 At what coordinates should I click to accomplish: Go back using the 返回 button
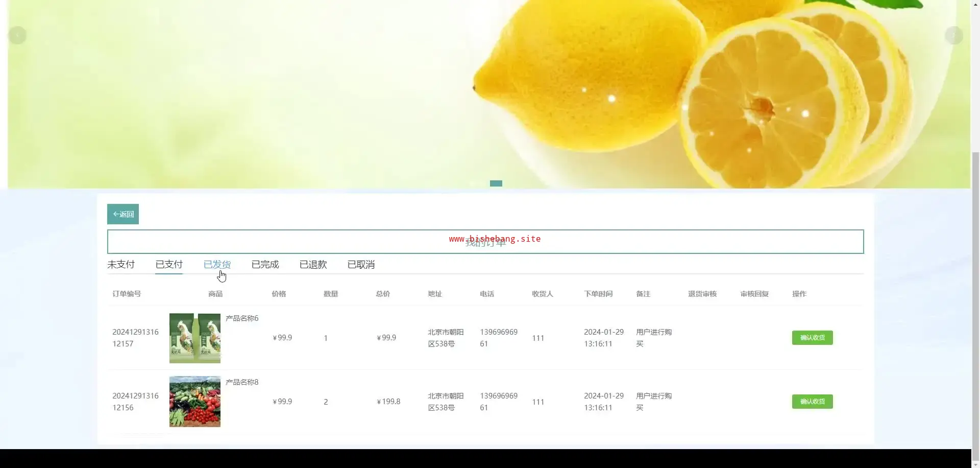[x=123, y=214]
